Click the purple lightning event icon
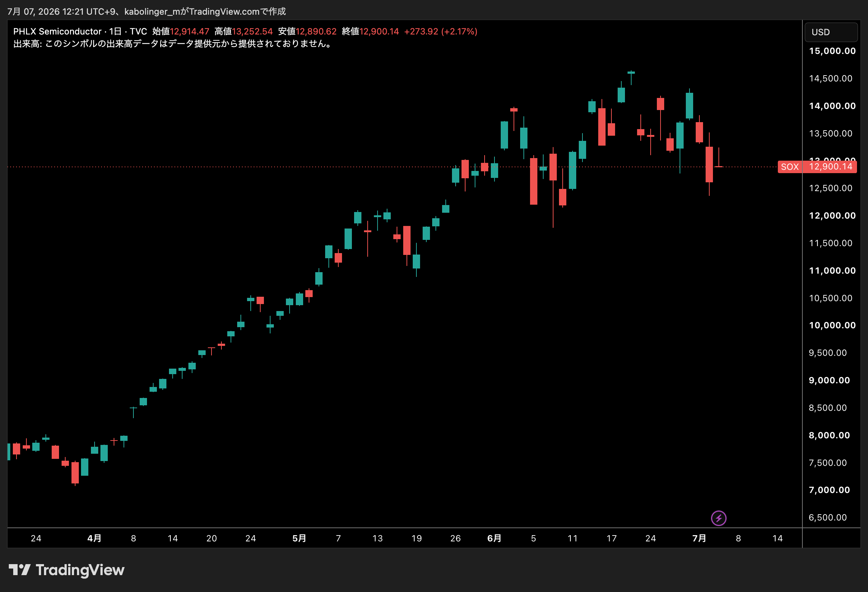 [x=718, y=518]
